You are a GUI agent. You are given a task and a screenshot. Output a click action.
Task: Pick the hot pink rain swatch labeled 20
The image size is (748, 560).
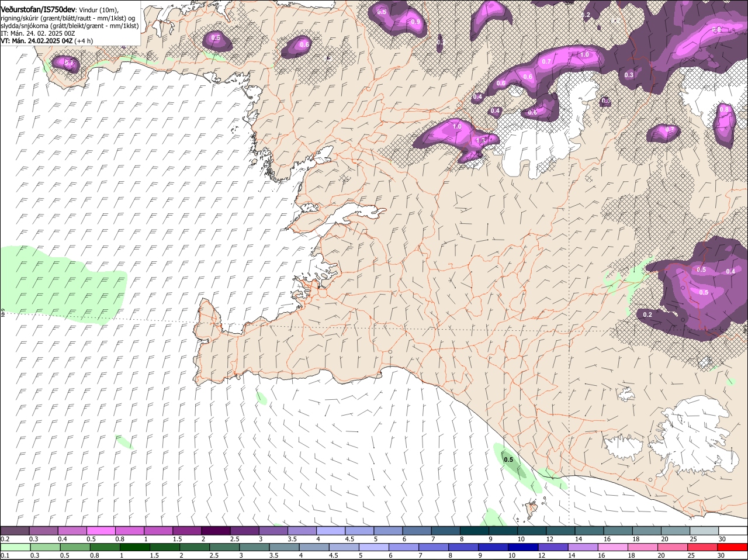(673, 547)
